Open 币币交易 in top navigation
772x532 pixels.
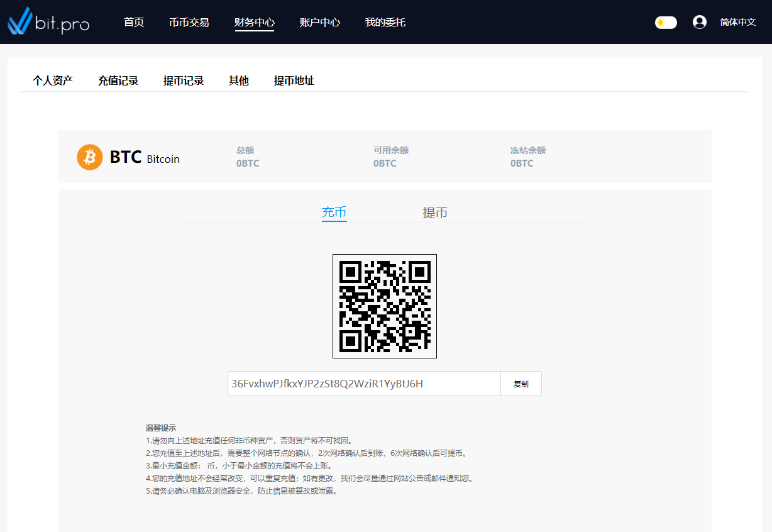pos(189,22)
